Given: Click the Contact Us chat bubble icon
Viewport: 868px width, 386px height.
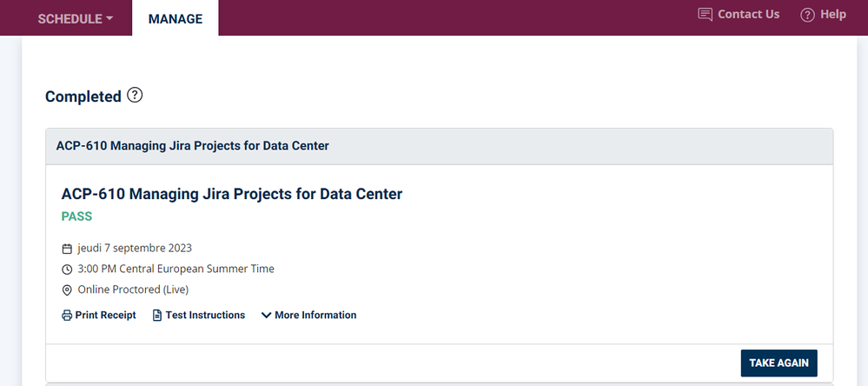Looking at the screenshot, I should pyautogui.click(x=706, y=15).
